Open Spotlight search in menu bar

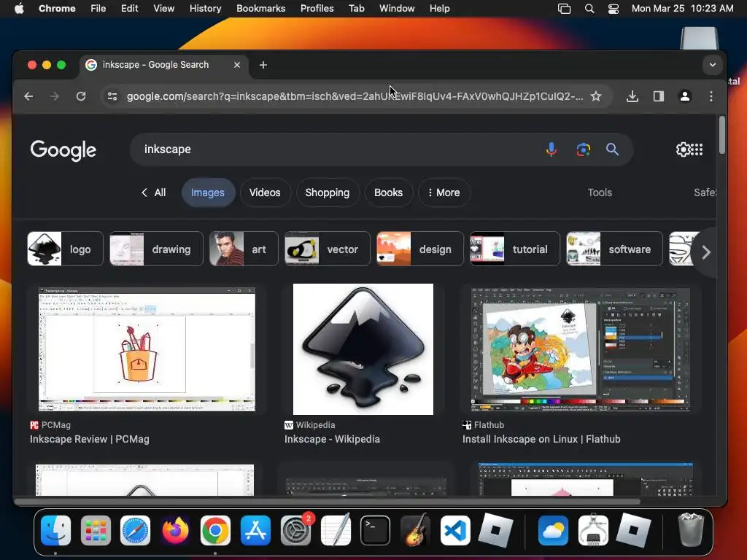(589, 9)
